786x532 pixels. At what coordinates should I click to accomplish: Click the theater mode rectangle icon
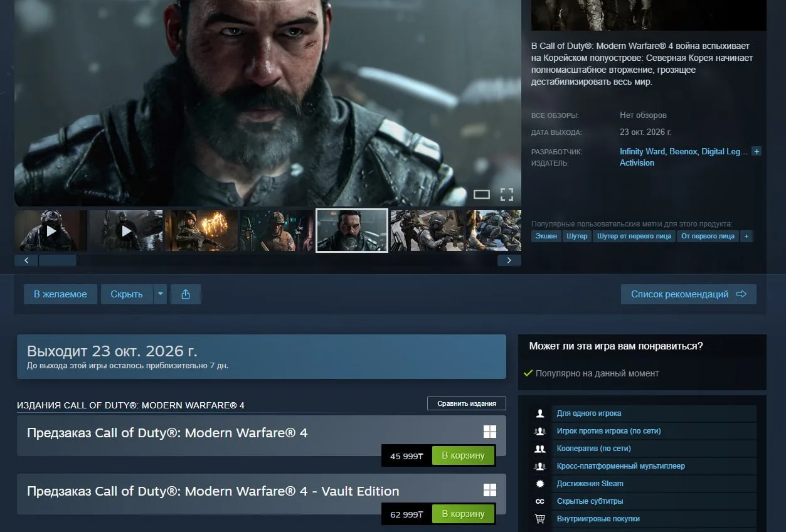481,194
